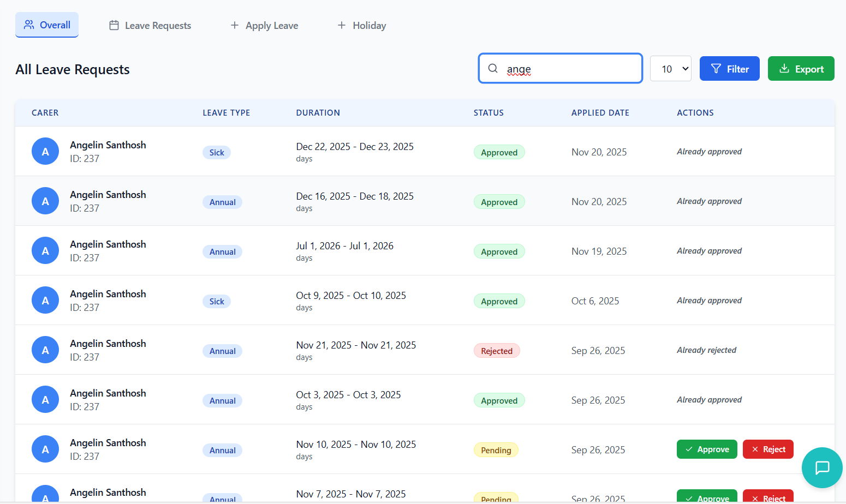846x504 pixels.
Task: Click avatar in the Rejected leave row
Action: pos(45,350)
